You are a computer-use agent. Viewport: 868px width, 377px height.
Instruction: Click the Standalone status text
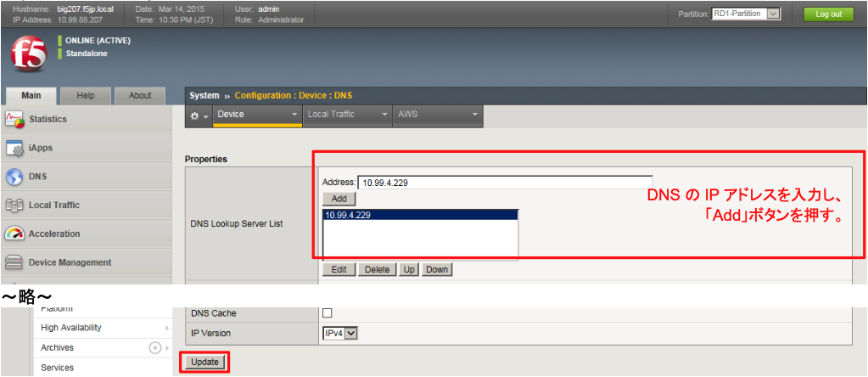tap(87, 53)
